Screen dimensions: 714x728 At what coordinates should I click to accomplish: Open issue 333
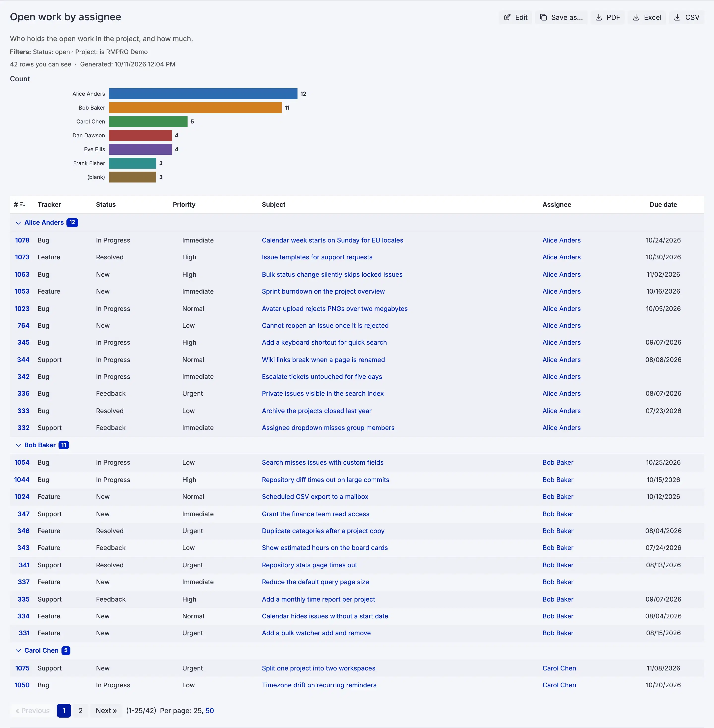coord(23,411)
